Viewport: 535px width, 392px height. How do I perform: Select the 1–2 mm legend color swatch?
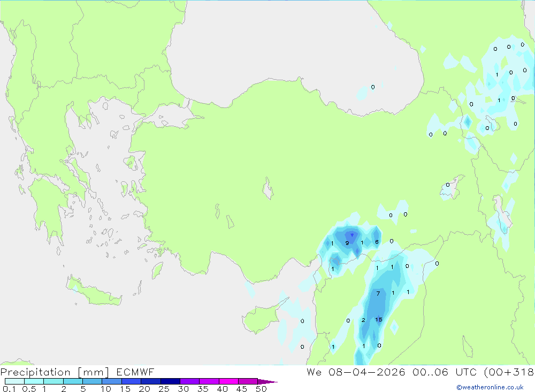53,381
